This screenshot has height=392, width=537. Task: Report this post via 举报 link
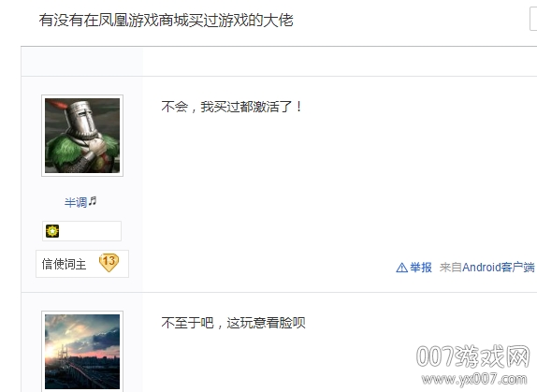click(421, 268)
